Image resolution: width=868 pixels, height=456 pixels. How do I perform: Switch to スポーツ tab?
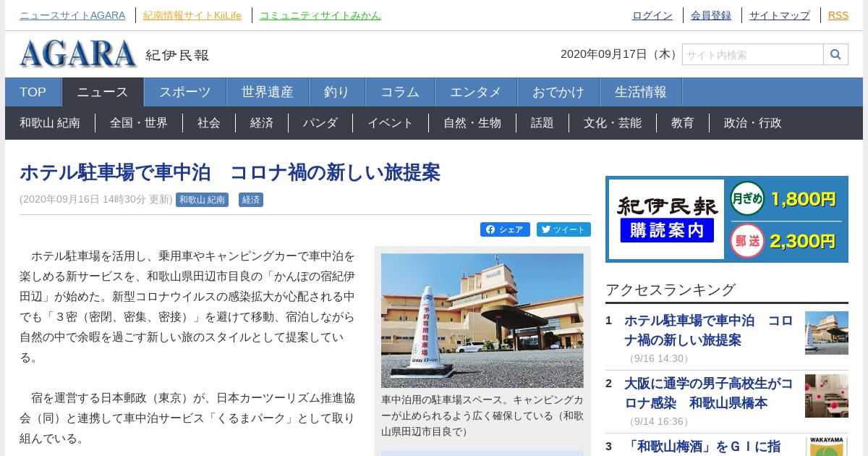185,92
